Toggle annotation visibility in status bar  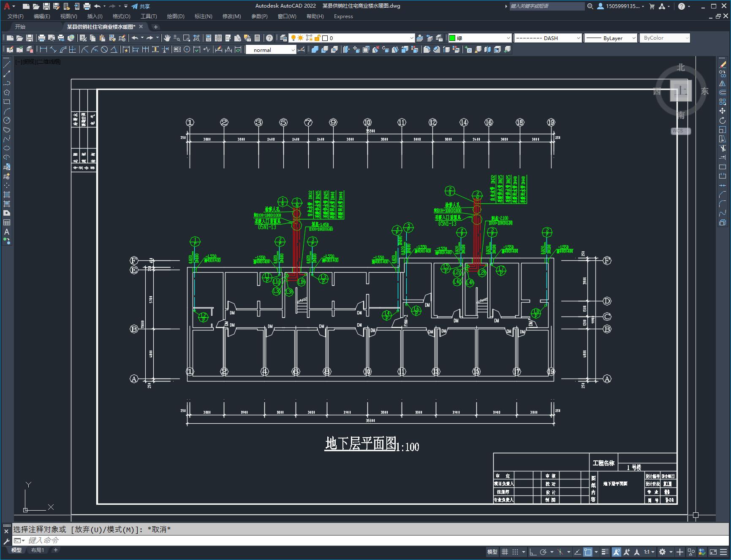[x=617, y=552]
